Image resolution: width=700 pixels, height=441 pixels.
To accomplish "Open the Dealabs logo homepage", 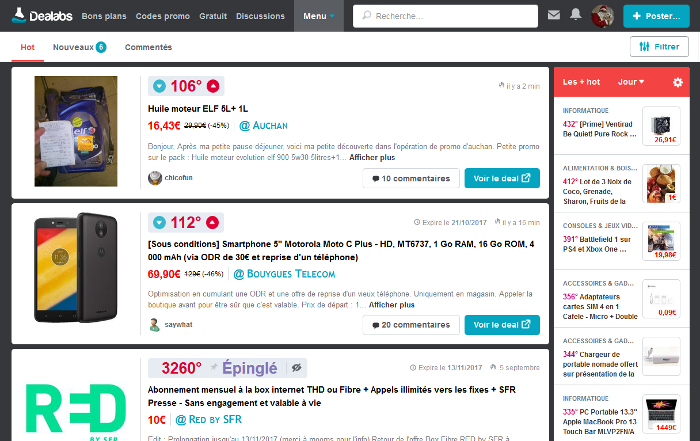I will click(42, 16).
